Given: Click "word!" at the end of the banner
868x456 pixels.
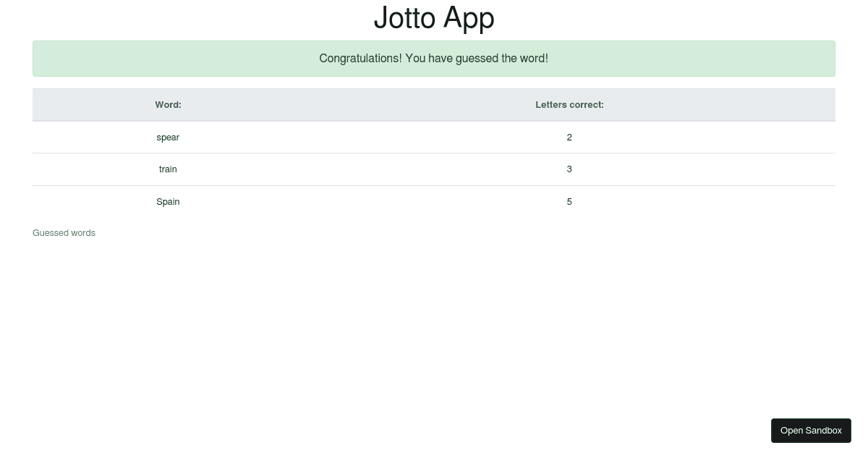Looking at the screenshot, I should click(x=534, y=59).
